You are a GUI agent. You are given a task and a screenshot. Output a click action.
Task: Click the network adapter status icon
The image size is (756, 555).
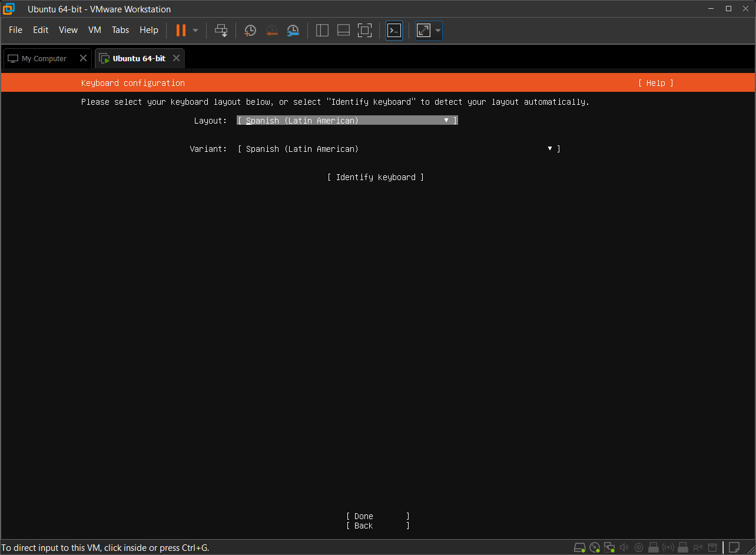click(x=609, y=547)
